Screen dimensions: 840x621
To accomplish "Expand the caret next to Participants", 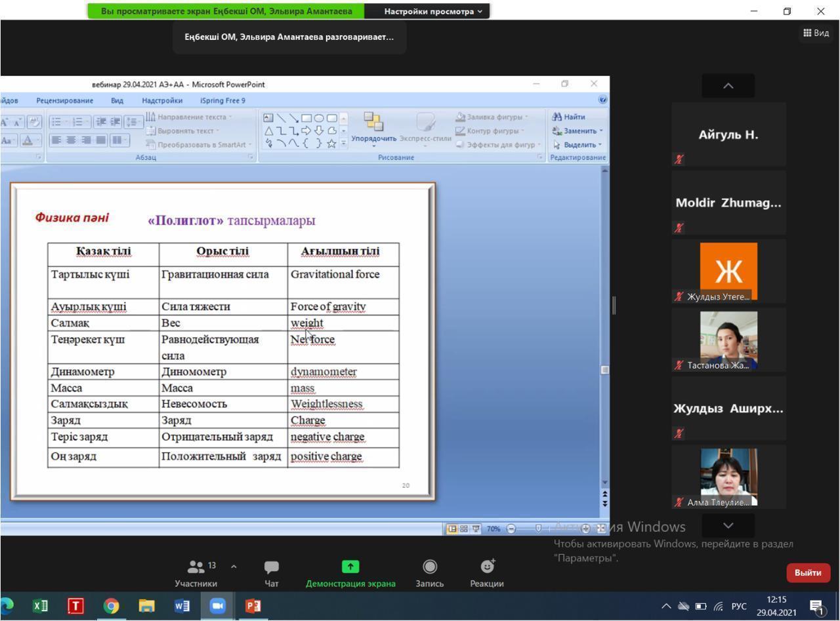I will pos(234,566).
